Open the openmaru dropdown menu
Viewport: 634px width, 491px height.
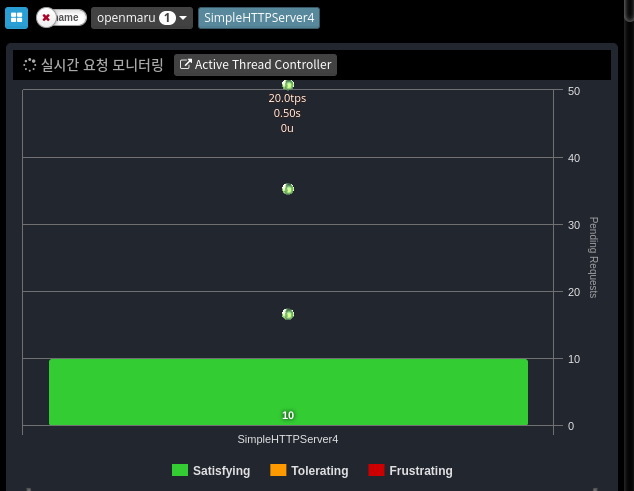point(141,18)
